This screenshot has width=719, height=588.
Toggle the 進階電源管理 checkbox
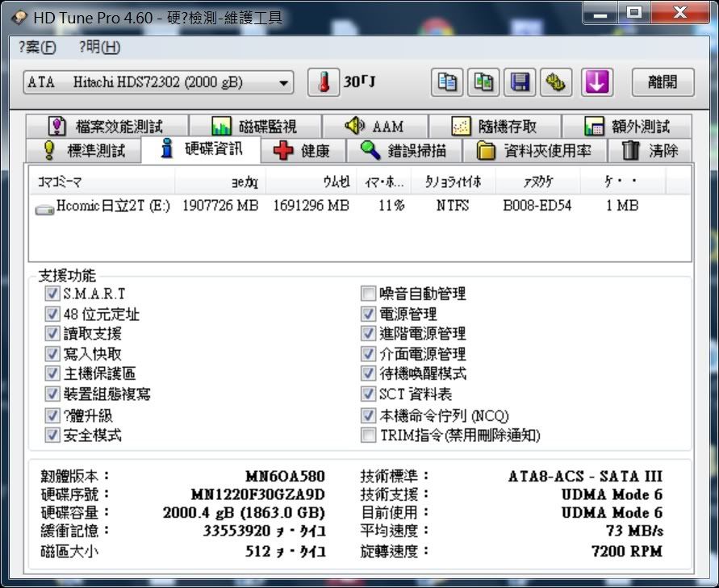tap(368, 333)
